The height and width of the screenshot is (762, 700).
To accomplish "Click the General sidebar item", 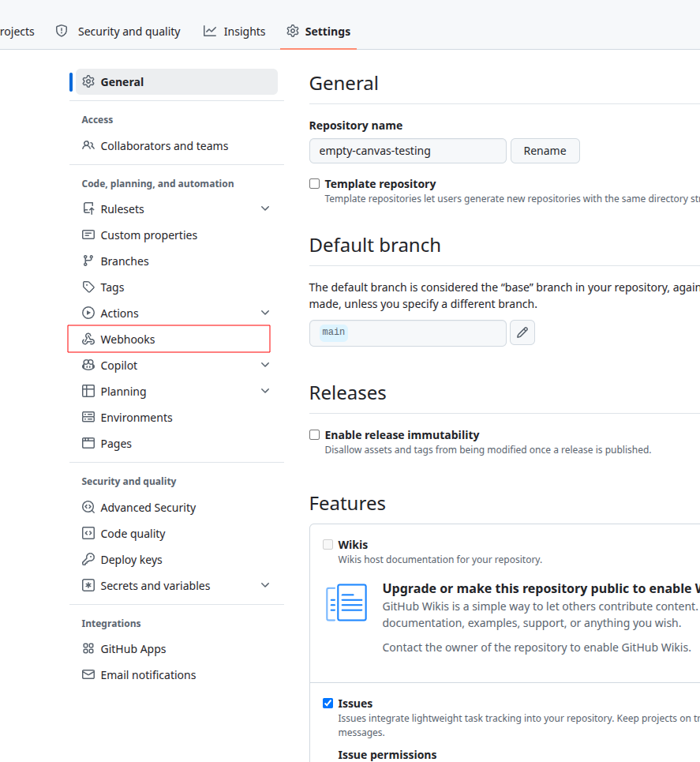I will click(x=176, y=81).
